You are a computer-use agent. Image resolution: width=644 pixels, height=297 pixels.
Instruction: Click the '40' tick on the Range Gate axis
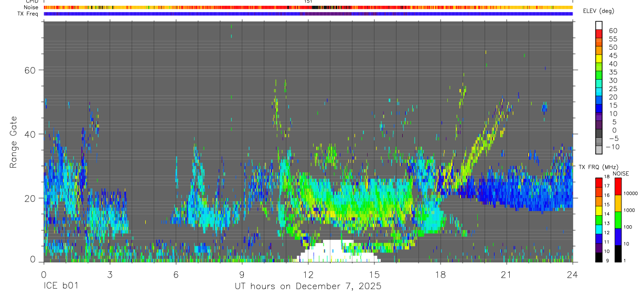[x=31, y=134]
